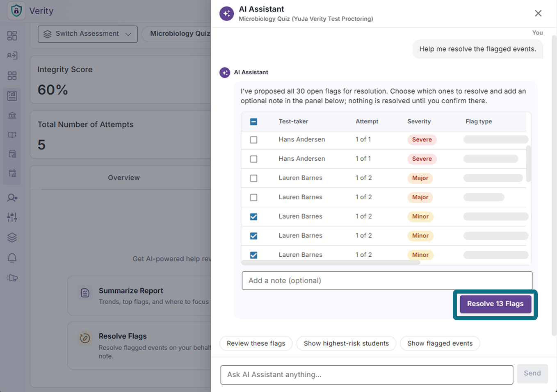Click the flags table horizontal scrollbar

[x=330, y=262]
